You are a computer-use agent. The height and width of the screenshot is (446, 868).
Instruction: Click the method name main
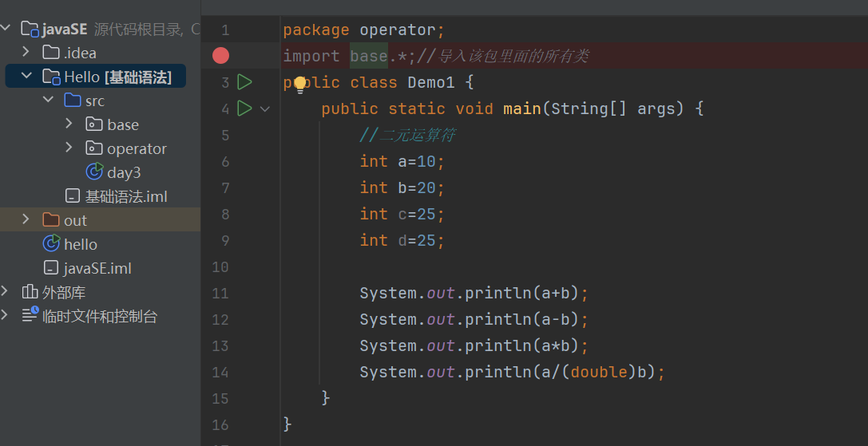coord(522,109)
